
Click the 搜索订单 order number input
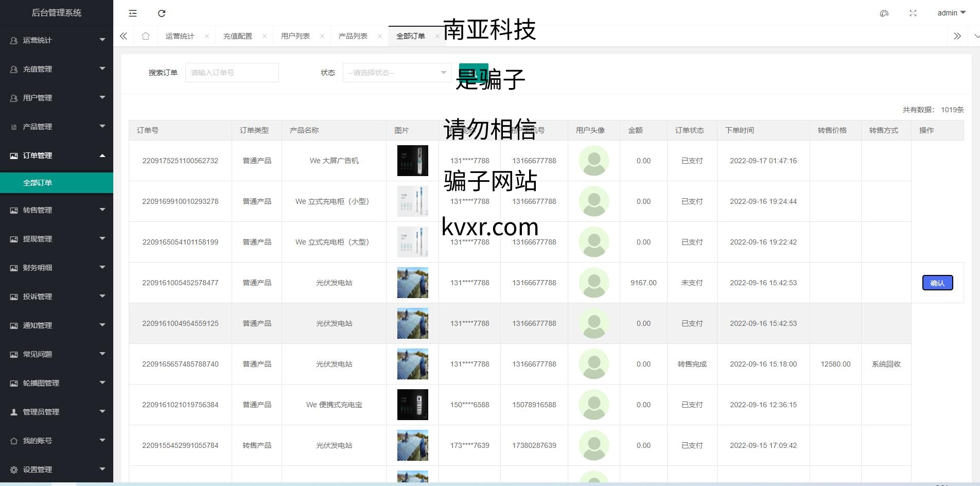pos(232,73)
